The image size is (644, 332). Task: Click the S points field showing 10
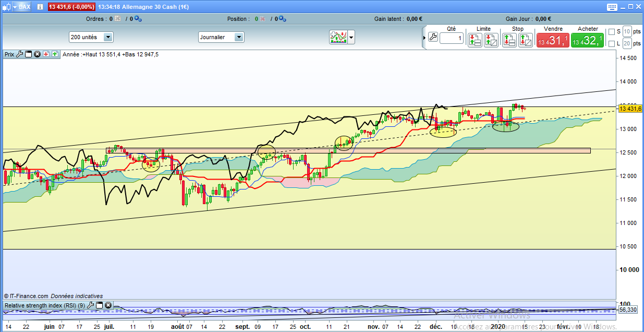tap(627, 31)
